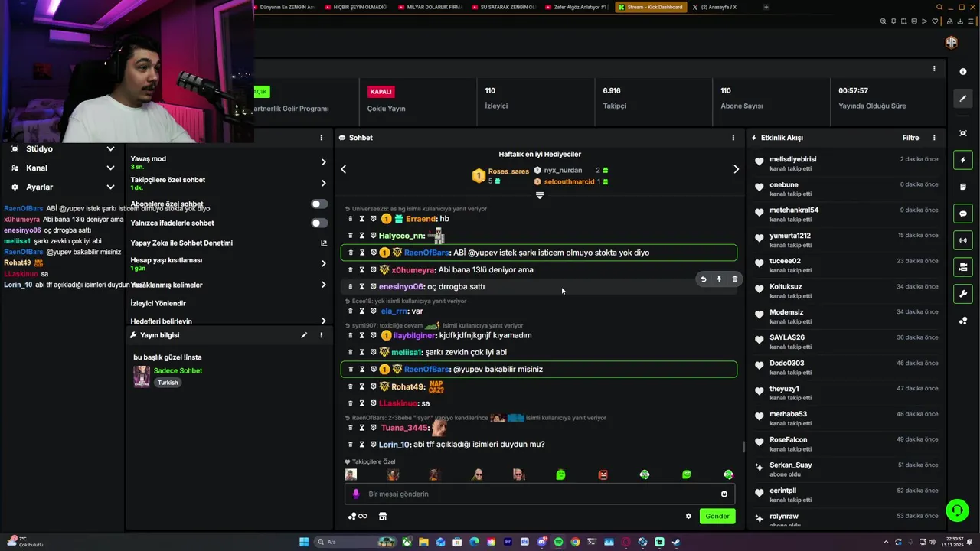Toggle Yalnızca ifadelerle sohbet switch
980x551 pixels.
319,223
